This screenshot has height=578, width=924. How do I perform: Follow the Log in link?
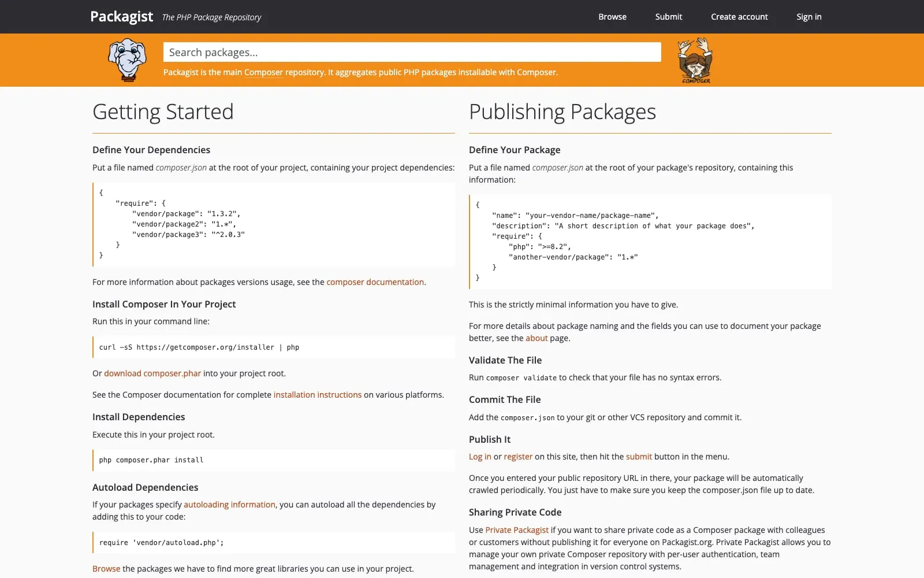pyautogui.click(x=480, y=457)
